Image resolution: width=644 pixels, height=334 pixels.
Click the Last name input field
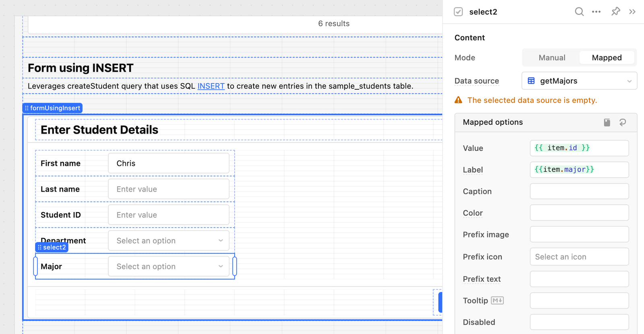click(x=169, y=189)
